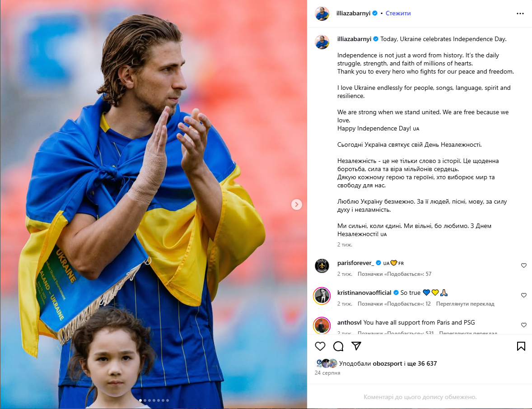Viewport: 532px width, 409px height.
Task: Open kristinanovaofficial story avatar
Action: point(322,296)
